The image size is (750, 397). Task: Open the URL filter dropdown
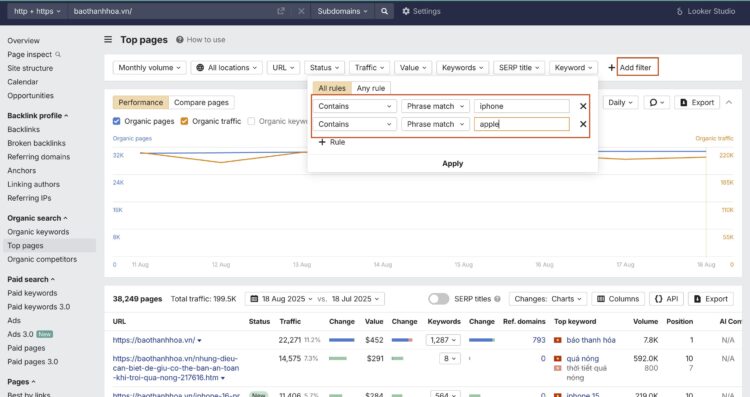[x=283, y=67]
